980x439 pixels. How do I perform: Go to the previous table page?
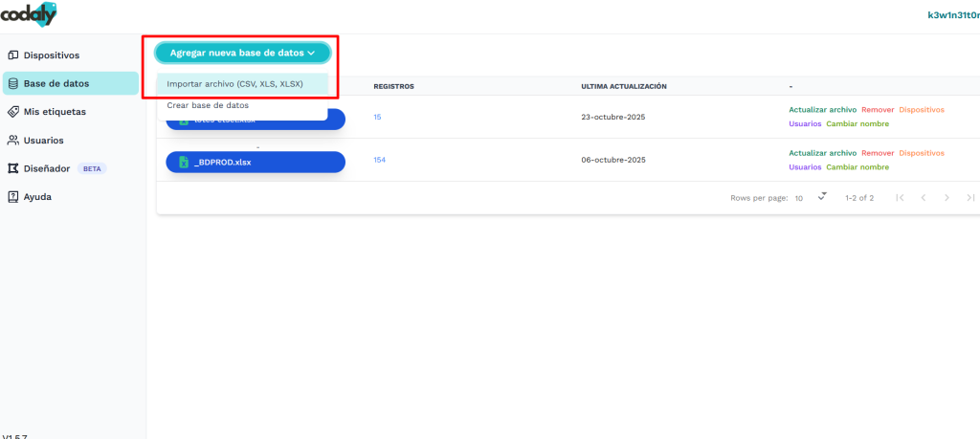pyautogui.click(x=923, y=198)
